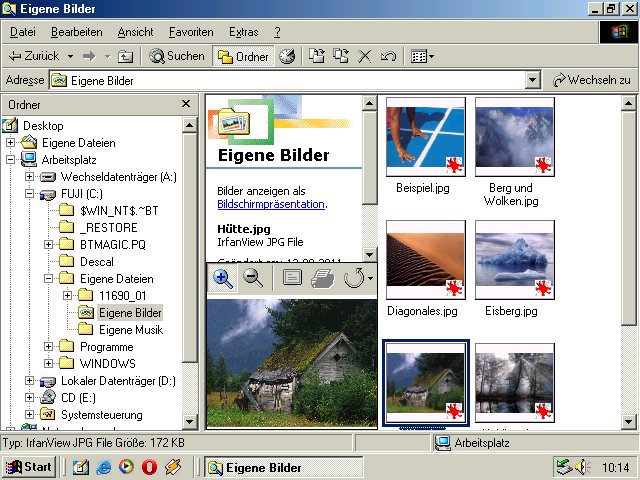Image resolution: width=640 pixels, height=480 pixels.
Task: Click the Undo toolbar icon
Action: [x=388, y=56]
